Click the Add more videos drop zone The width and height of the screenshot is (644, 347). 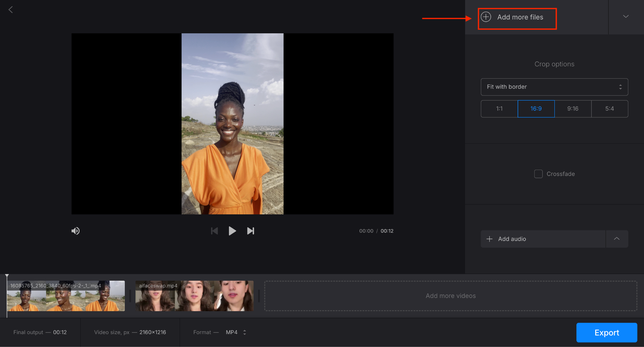451,296
